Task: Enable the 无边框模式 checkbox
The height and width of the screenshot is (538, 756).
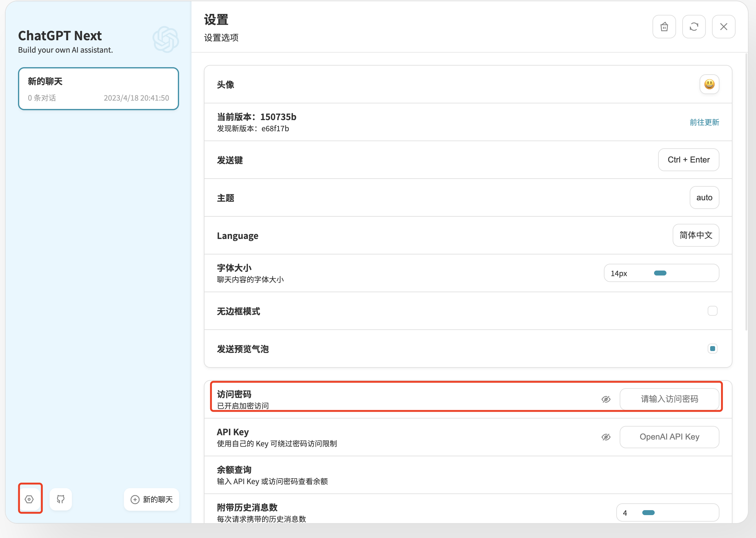Action: coord(713,311)
